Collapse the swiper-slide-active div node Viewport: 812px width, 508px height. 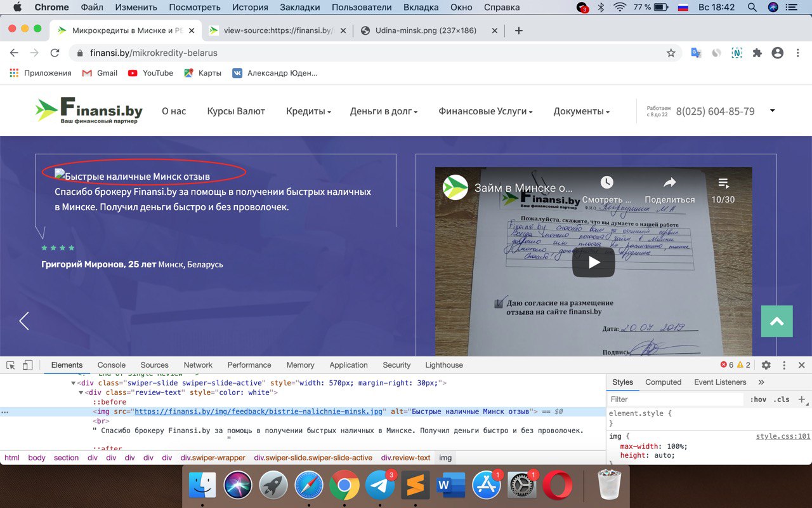pyautogui.click(x=74, y=383)
